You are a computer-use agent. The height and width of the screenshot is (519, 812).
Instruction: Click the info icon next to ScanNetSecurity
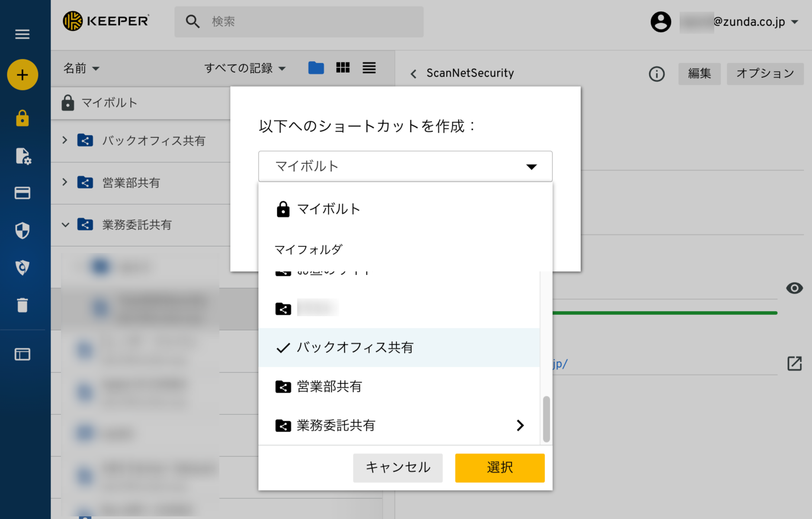coord(656,74)
